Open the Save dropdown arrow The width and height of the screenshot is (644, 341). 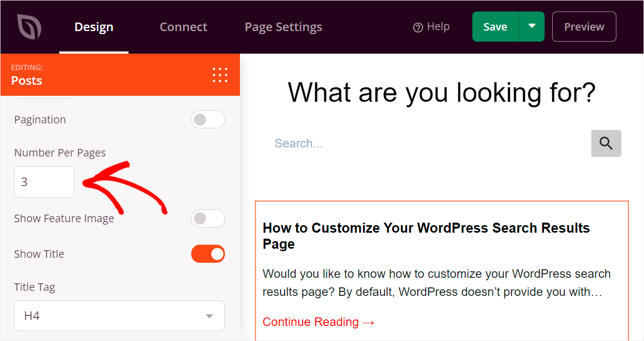532,27
